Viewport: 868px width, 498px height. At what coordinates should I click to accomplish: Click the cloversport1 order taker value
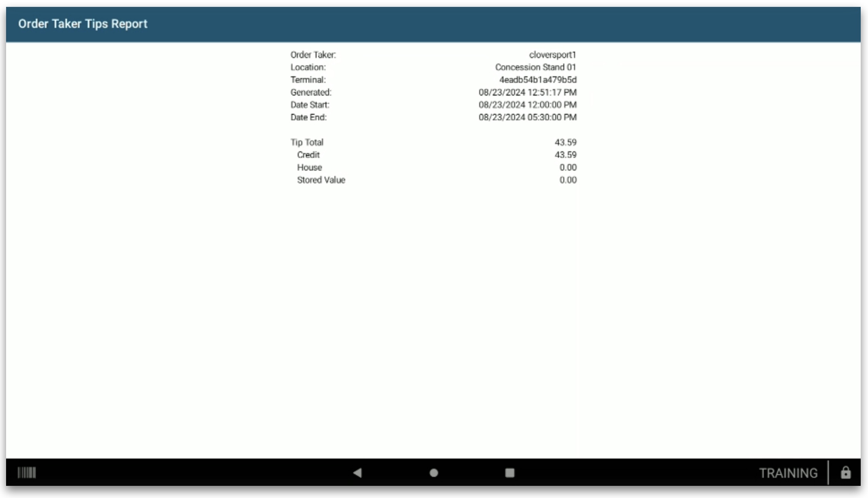click(552, 55)
